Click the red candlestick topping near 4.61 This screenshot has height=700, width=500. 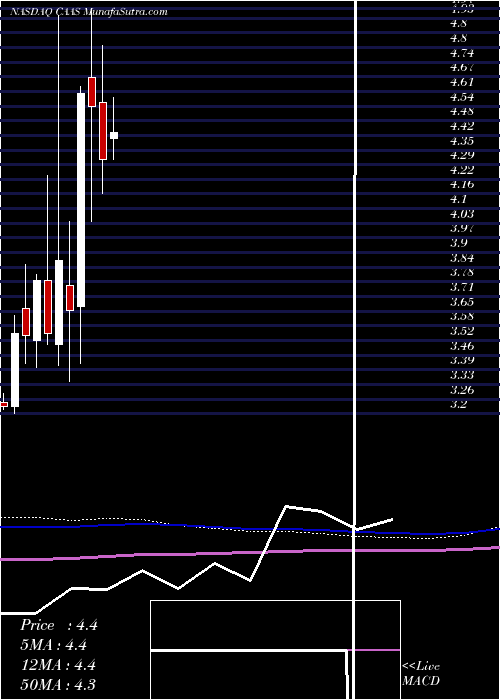[x=92, y=92]
